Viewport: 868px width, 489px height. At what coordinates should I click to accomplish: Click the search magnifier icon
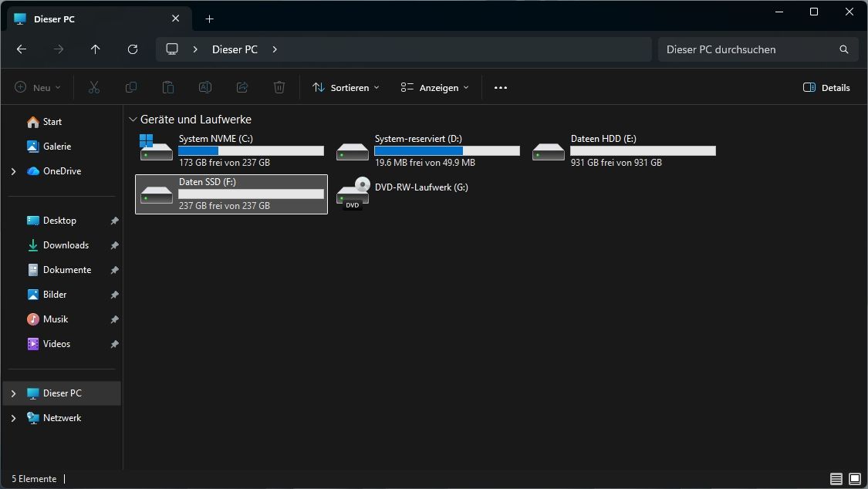tap(843, 49)
